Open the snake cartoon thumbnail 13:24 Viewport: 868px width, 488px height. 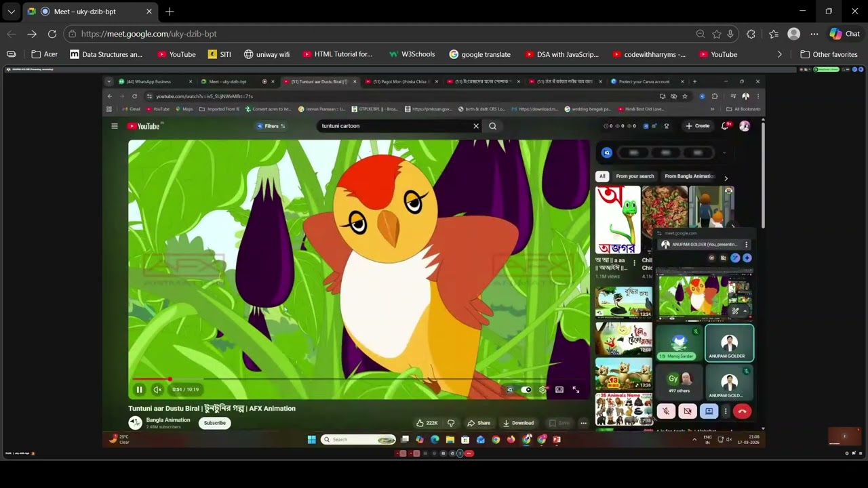(624, 302)
